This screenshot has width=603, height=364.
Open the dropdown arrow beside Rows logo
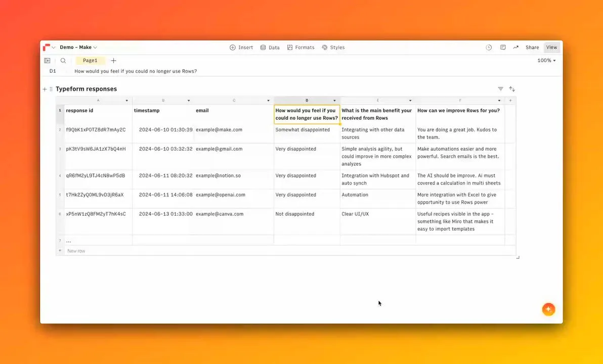click(x=54, y=48)
